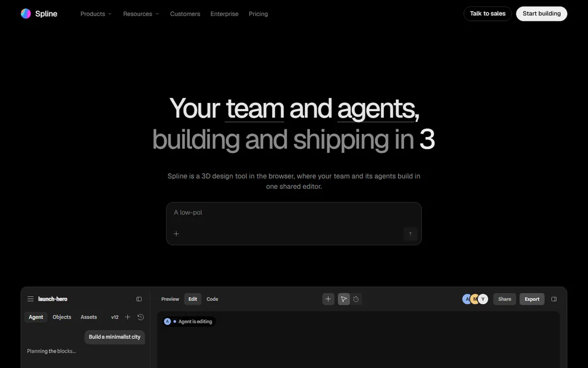Click the 'Agent is editing' status badge
The height and width of the screenshot is (368, 588).
pos(189,321)
